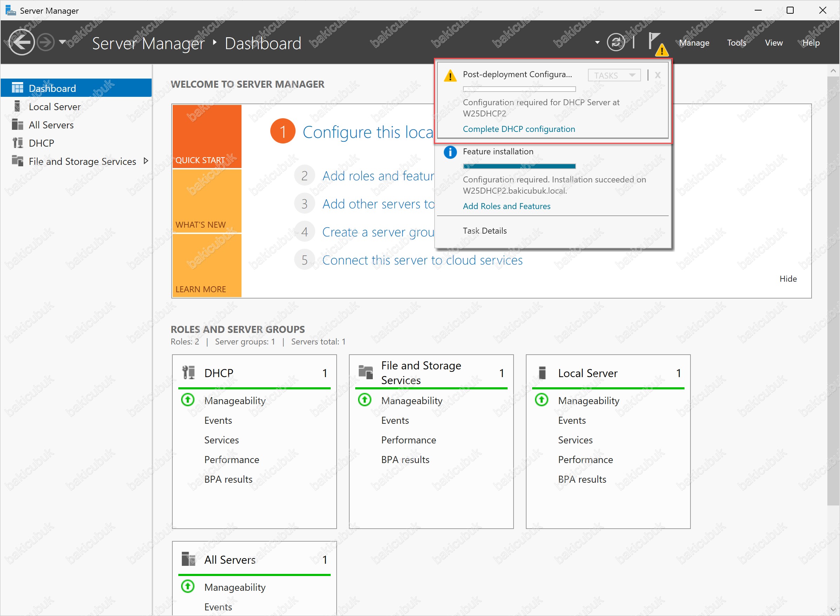Open navigation history dropdown arrow
840x616 pixels.
coord(63,42)
